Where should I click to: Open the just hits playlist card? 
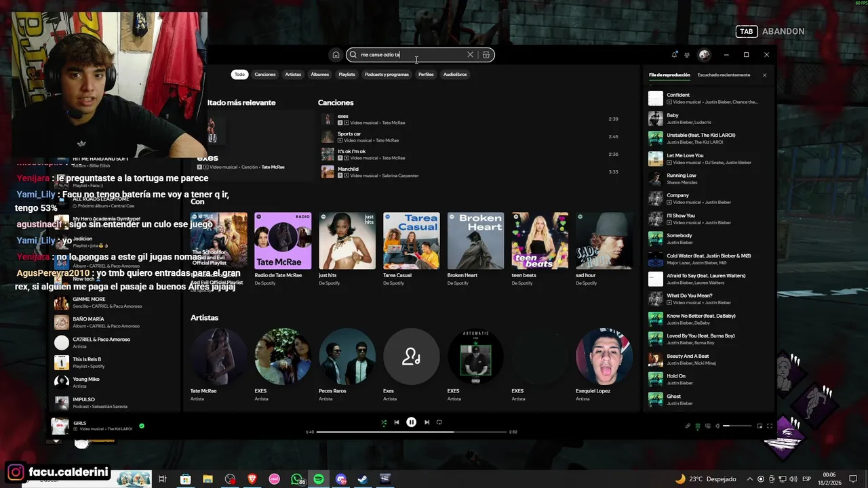(x=347, y=249)
